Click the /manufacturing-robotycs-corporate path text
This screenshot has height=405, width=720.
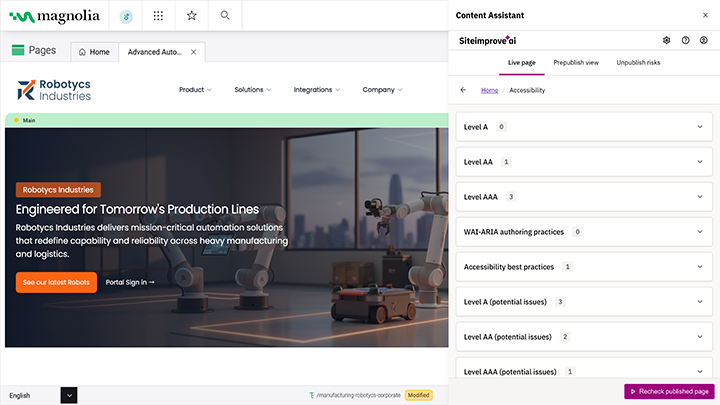tap(359, 395)
